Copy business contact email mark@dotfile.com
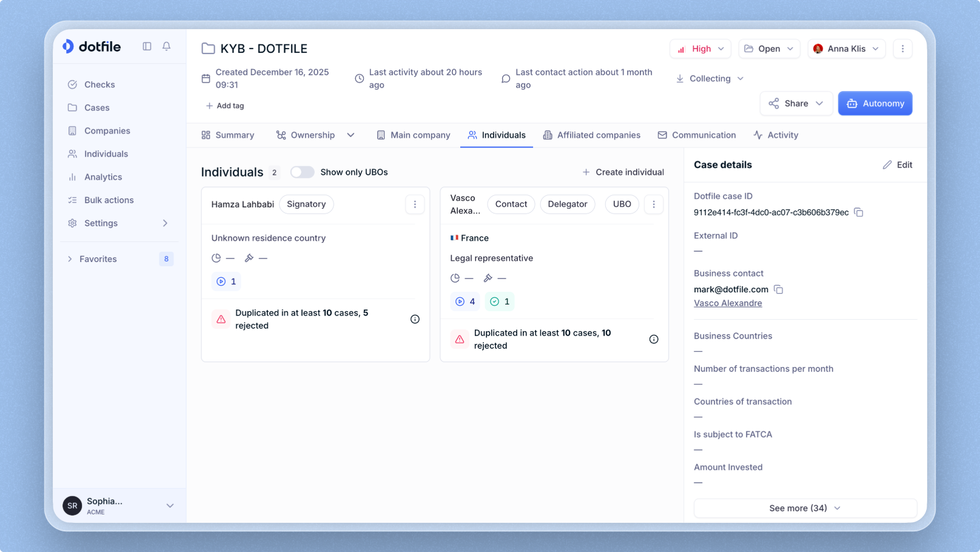 (x=779, y=289)
